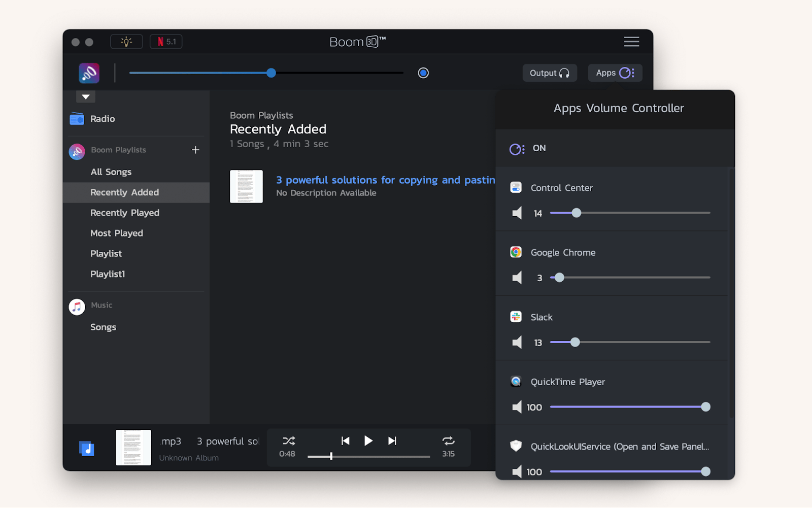The width and height of the screenshot is (812, 508).
Task: Click the Slack app icon
Action: pyautogui.click(x=516, y=317)
